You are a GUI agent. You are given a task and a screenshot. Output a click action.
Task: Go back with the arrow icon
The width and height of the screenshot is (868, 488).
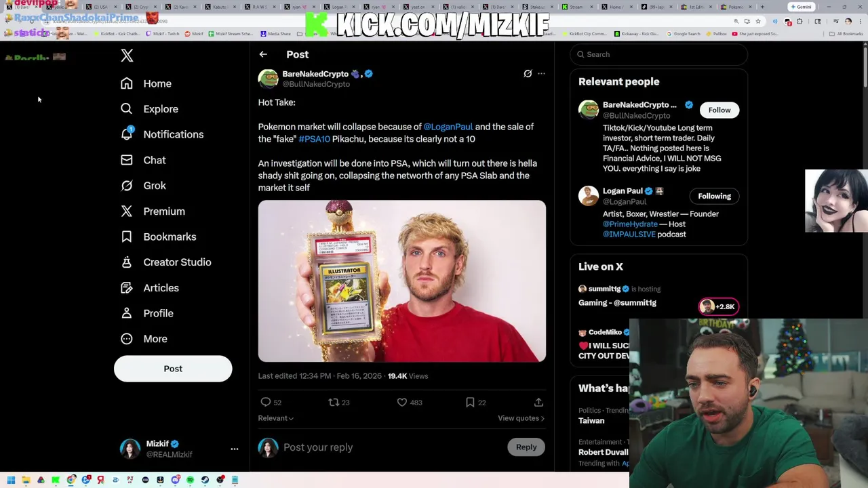point(263,54)
